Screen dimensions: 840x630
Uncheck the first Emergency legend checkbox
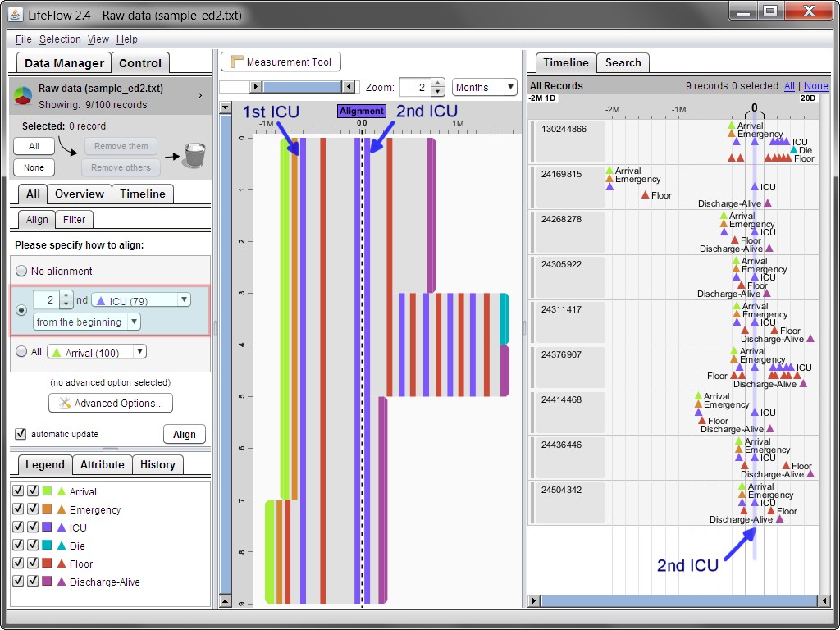tap(18, 509)
